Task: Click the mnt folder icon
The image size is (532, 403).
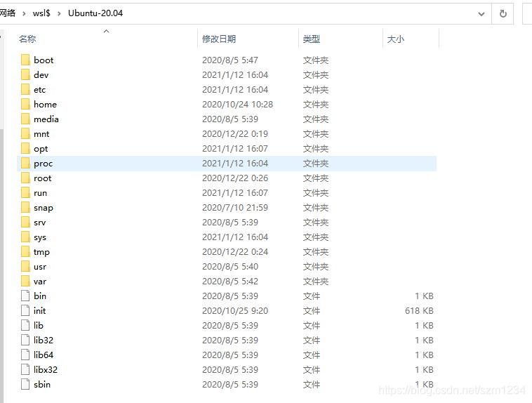Action: (25, 134)
